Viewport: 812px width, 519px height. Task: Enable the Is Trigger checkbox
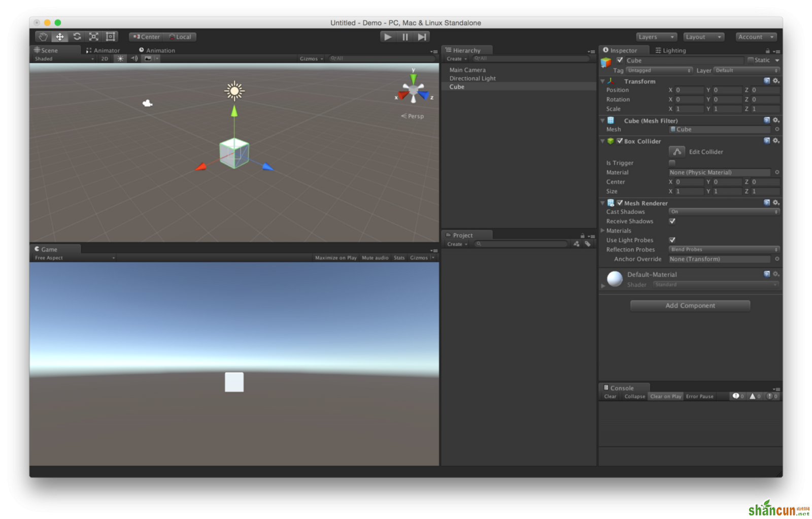coord(672,163)
